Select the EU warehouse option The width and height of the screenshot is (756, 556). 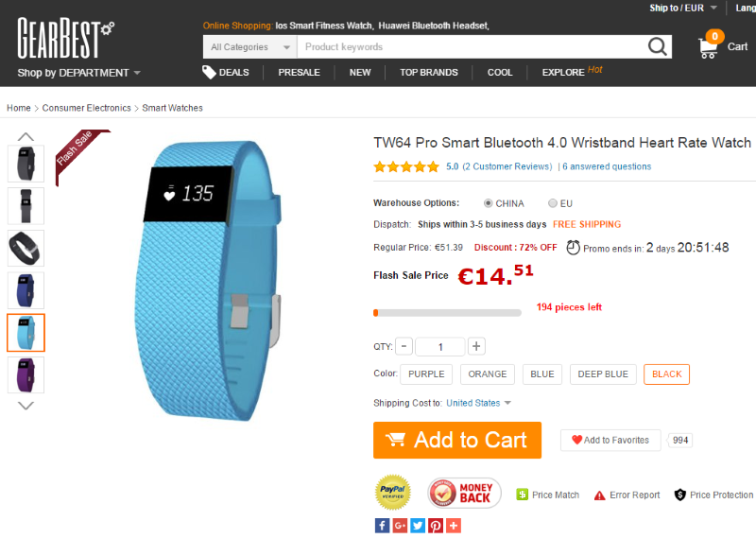click(x=553, y=203)
